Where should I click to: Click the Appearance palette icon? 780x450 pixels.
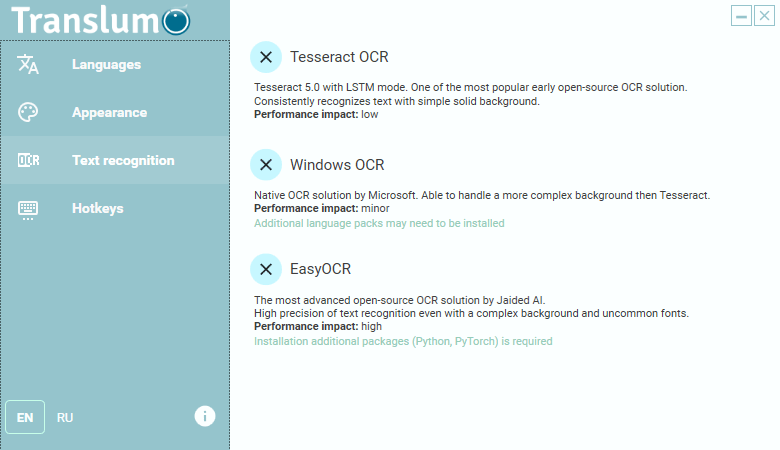click(x=28, y=112)
